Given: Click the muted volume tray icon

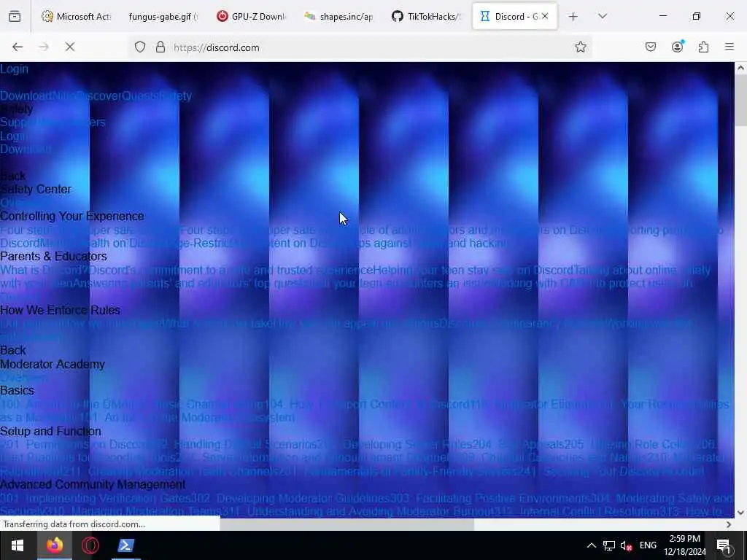Looking at the screenshot, I should 626,545.
